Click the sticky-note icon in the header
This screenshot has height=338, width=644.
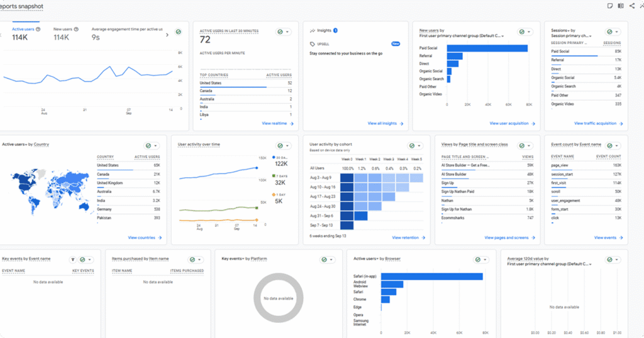609,6
